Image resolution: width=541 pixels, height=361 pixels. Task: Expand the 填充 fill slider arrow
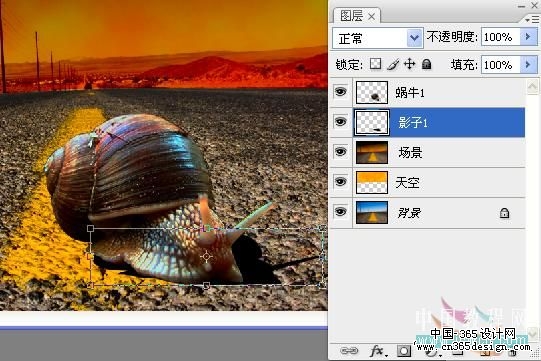pyautogui.click(x=528, y=65)
